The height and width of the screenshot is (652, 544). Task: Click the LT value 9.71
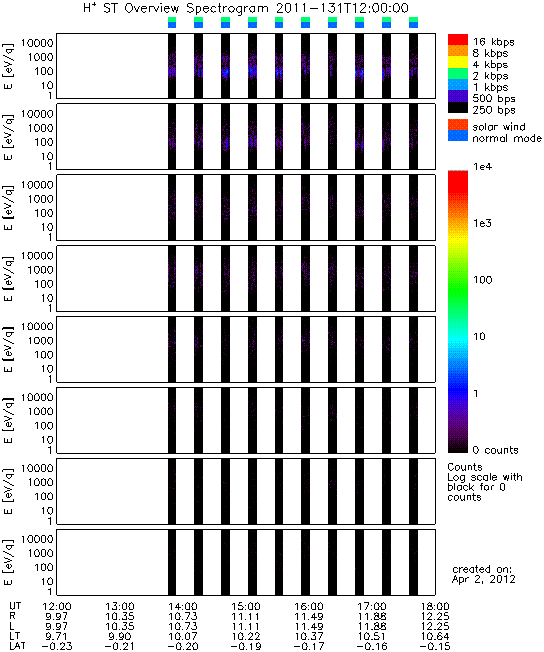point(57,637)
